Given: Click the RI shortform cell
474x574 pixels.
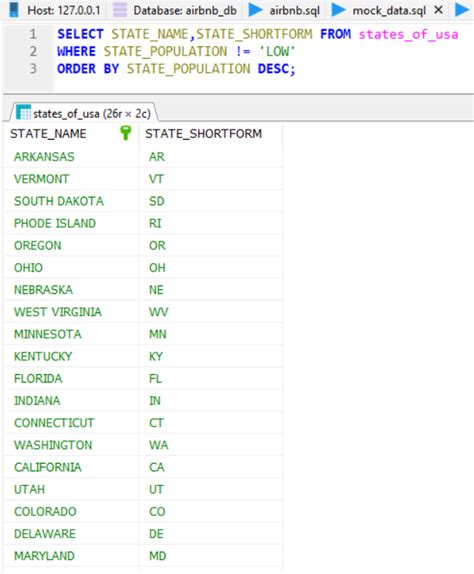Looking at the screenshot, I should click(x=211, y=223).
